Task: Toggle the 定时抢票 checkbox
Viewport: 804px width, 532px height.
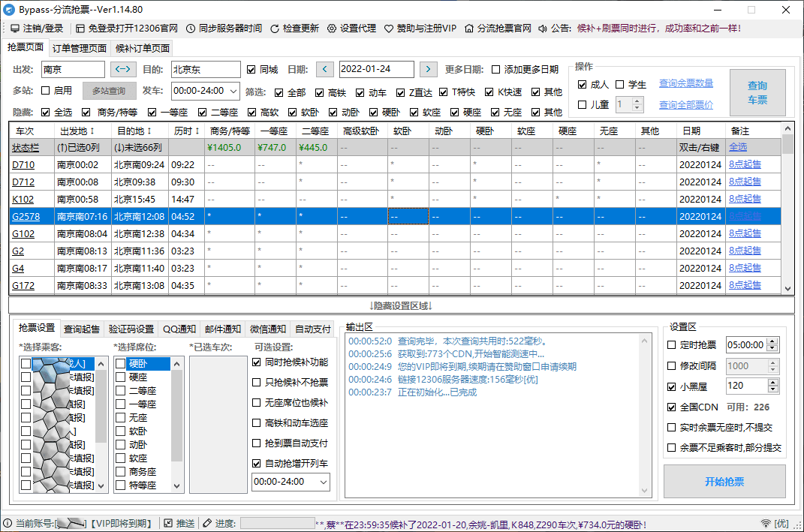Action: point(672,345)
